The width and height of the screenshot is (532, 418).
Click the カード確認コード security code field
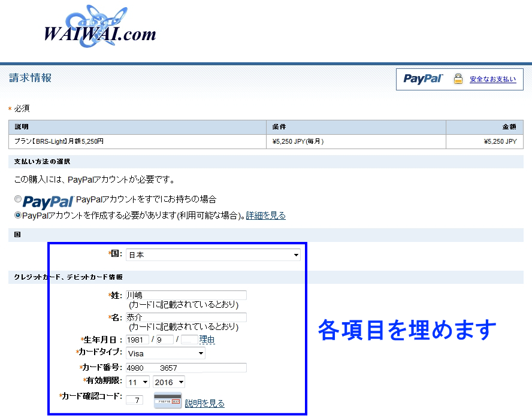pos(134,400)
